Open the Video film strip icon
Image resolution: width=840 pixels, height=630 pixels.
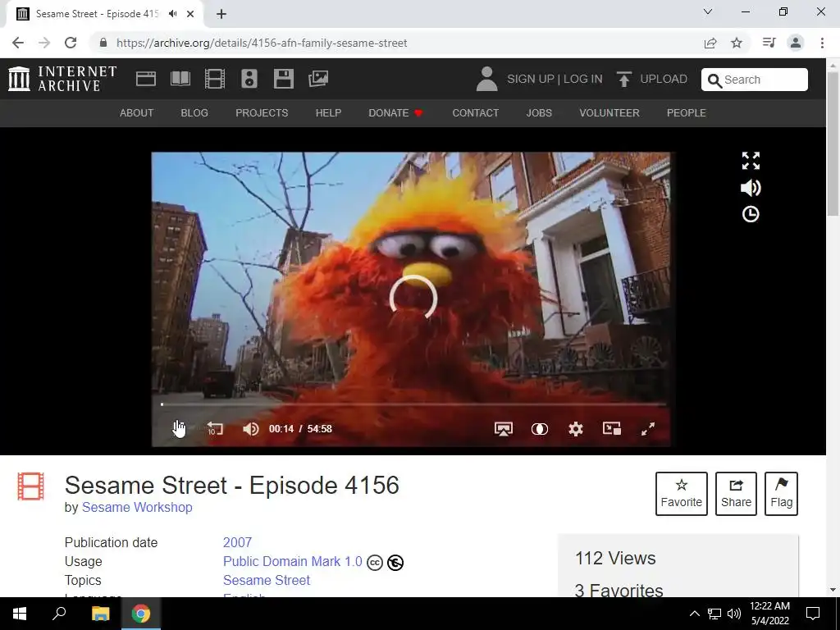tap(215, 79)
